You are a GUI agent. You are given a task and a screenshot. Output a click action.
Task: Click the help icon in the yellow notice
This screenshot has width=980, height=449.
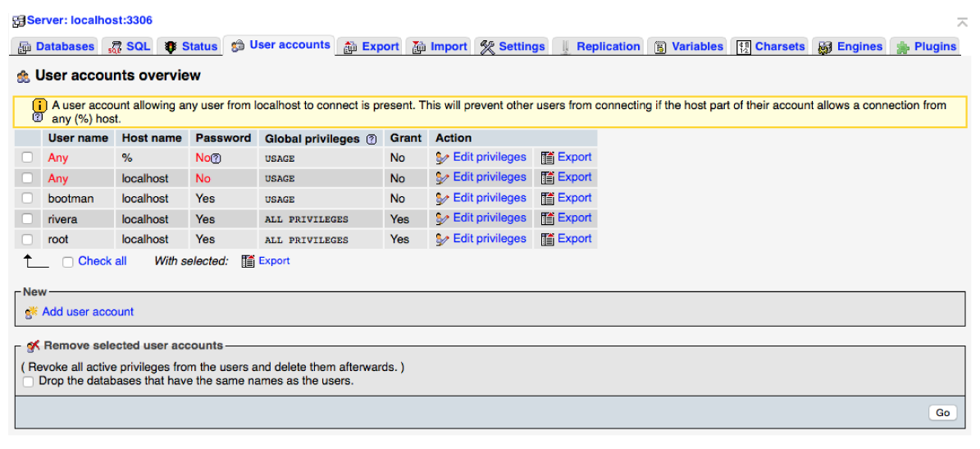(x=38, y=117)
